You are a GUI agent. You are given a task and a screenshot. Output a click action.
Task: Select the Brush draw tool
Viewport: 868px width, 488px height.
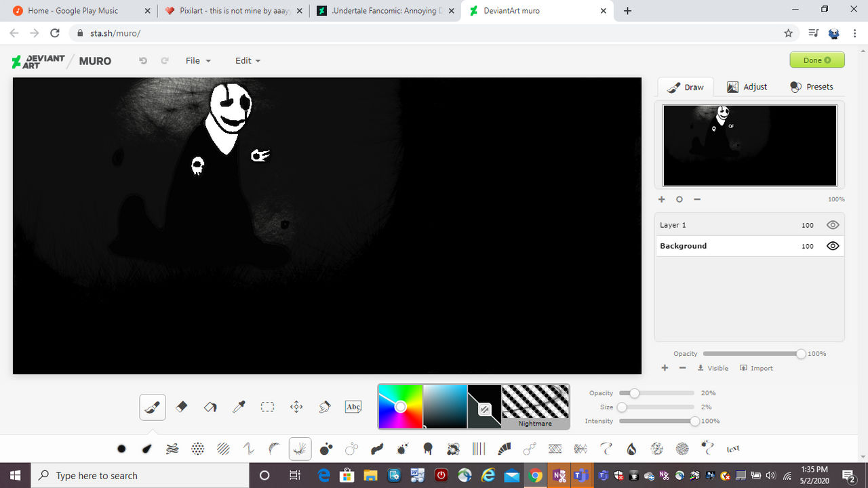pos(153,407)
